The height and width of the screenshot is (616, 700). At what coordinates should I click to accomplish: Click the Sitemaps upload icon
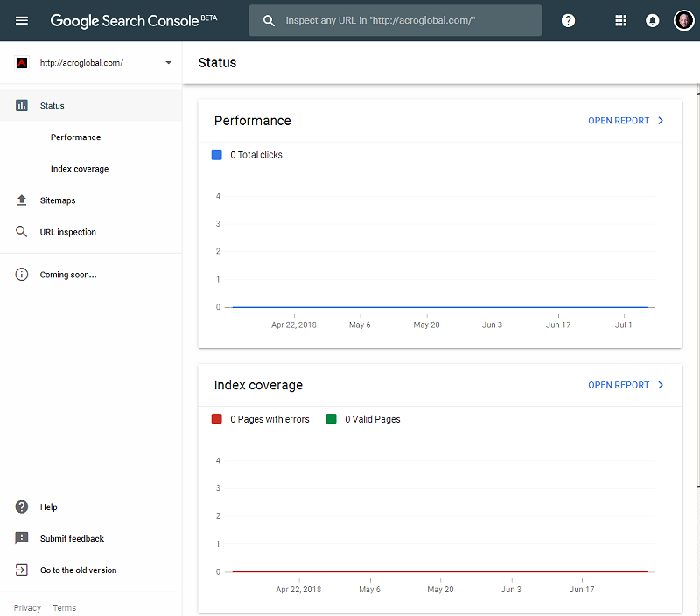(x=21, y=200)
